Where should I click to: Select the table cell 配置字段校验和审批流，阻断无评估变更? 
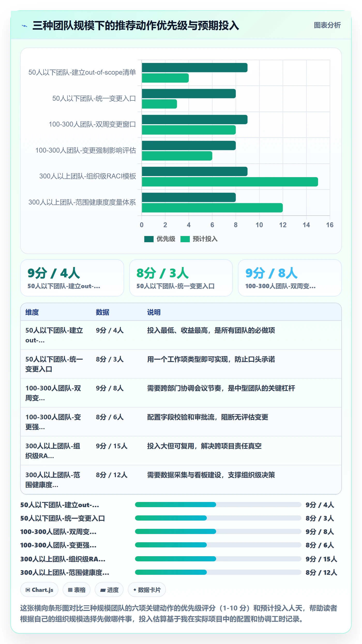pyautogui.click(x=208, y=417)
